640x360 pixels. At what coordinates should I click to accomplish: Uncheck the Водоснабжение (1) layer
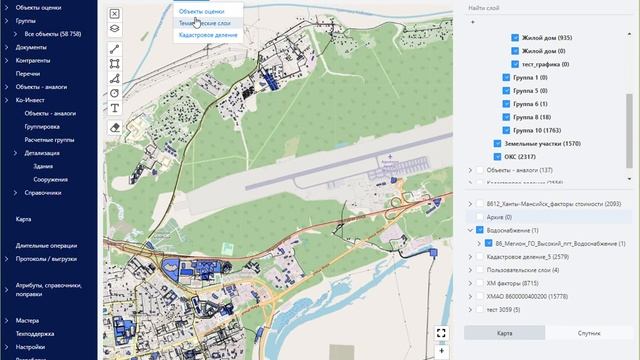[480, 230]
